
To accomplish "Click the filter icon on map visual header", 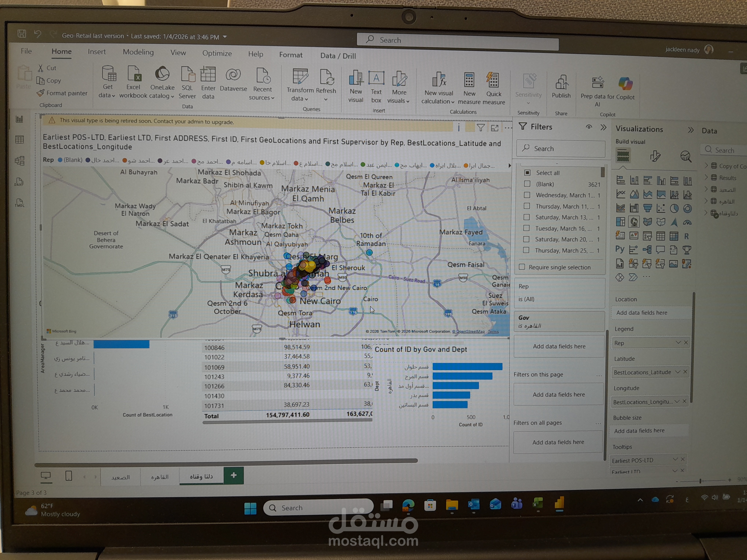I will coord(481,128).
